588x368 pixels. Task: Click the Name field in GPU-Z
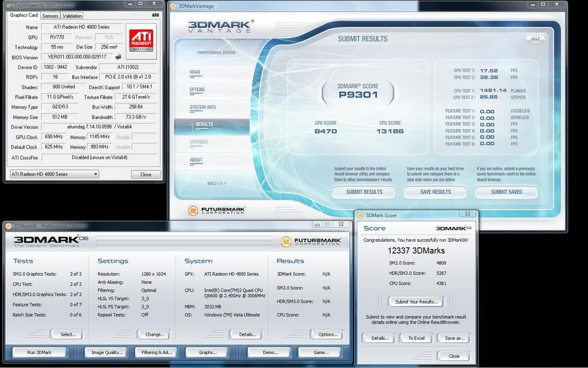click(82, 27)
